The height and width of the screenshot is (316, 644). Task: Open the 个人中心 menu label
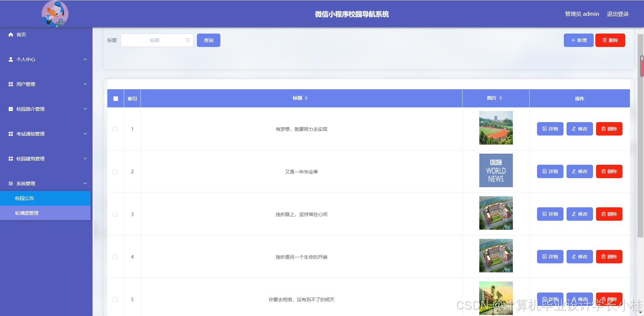click(26, 59)
